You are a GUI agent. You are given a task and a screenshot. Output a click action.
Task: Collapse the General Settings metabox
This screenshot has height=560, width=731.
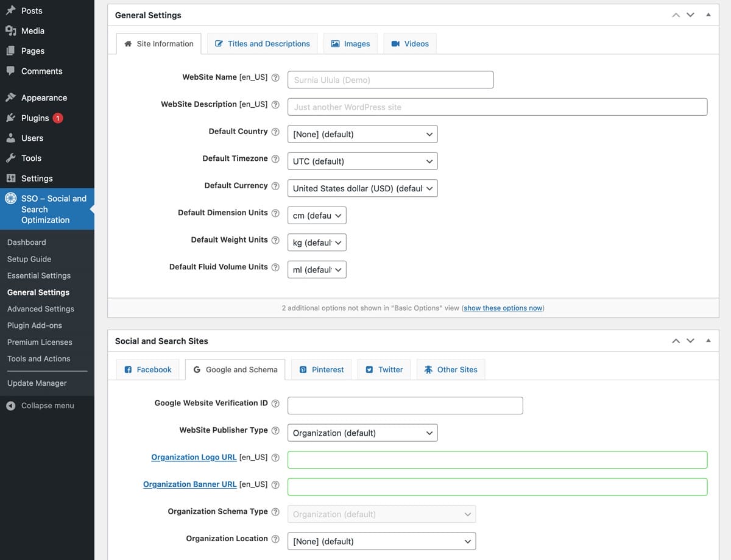[708, 15]
